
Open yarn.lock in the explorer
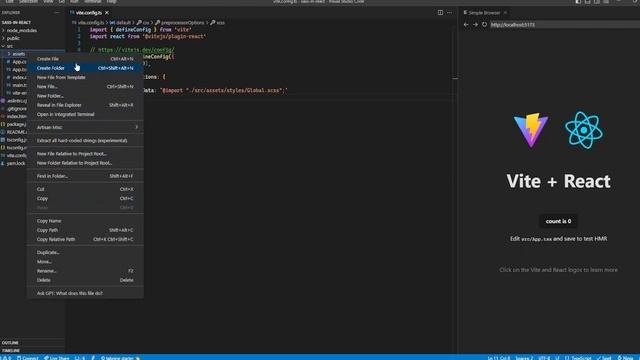16,163
